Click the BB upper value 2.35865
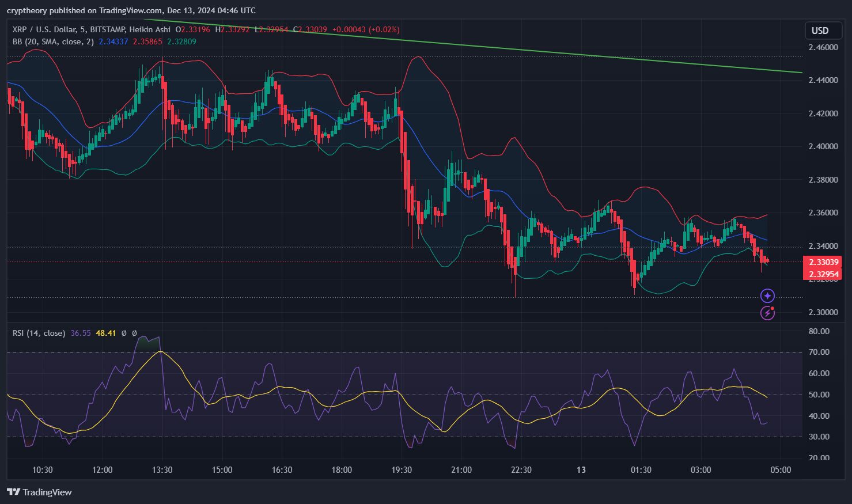Screen dimensions: 852x504 (x=147, y=41)
